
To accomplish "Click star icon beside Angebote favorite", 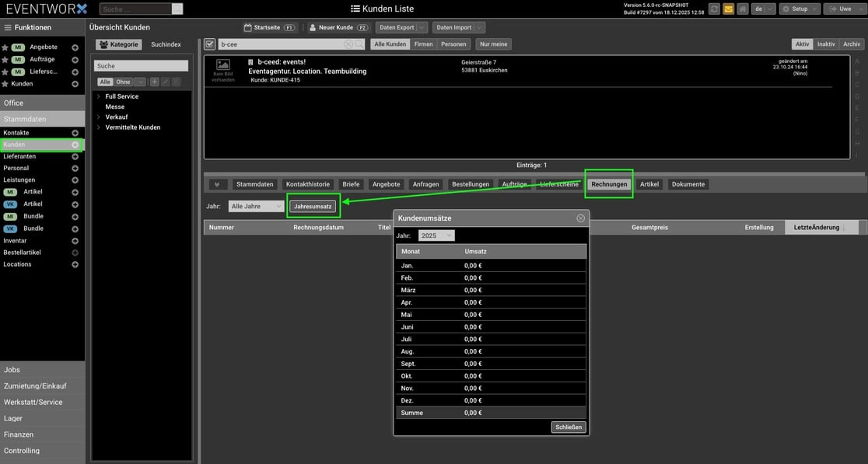I will pyautogui.click(x=5, y=47).
